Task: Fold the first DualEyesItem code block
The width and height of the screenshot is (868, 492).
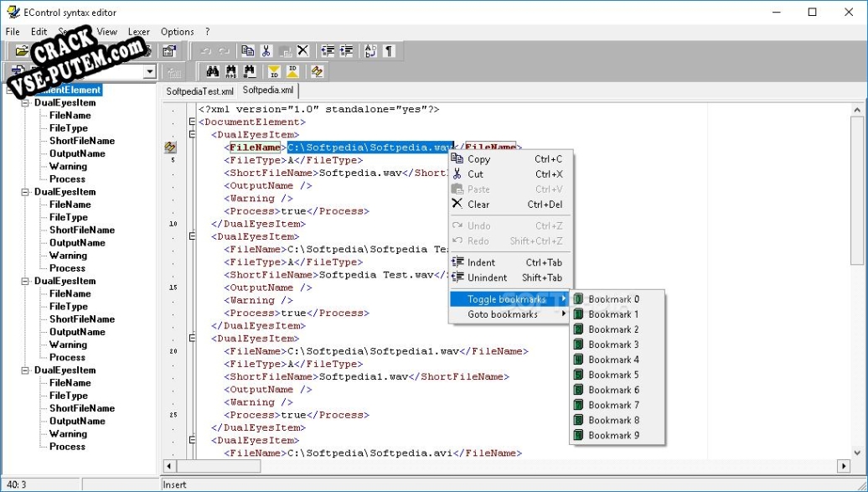Action: coord(192,135)
